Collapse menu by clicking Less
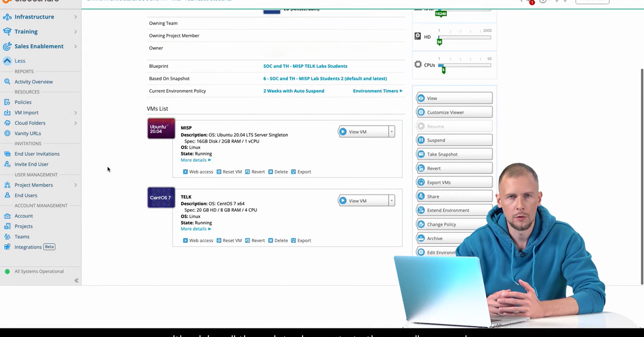The width and height of the screenshot is (644, 337). pyautogui.click(x=20, y=61)
